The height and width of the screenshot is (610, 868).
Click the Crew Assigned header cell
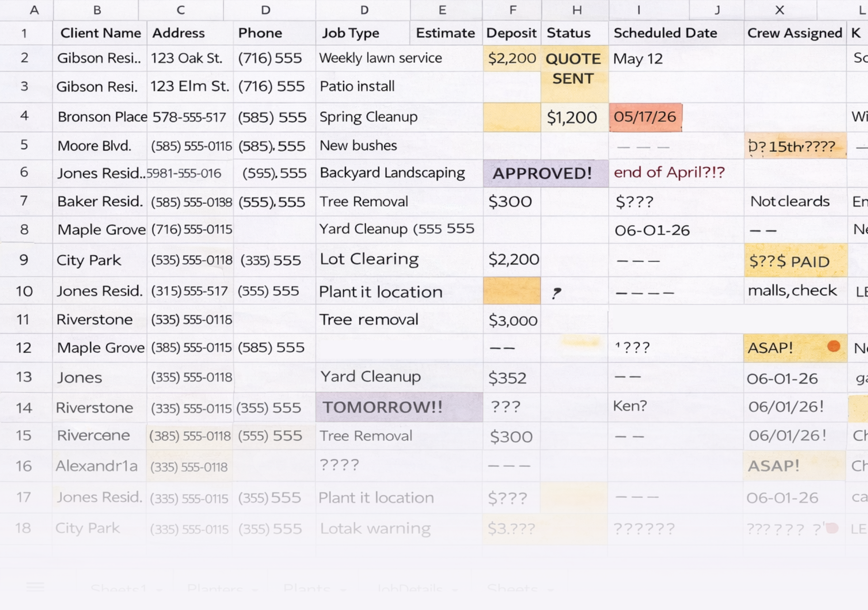pyautogui.click(x=794, y=33)
